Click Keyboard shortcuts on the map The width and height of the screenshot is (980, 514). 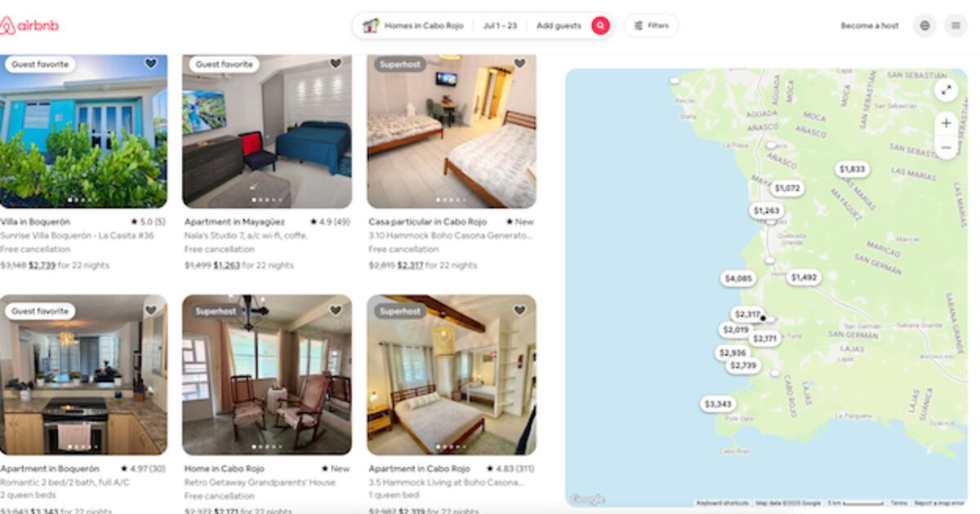pos(724,503)
